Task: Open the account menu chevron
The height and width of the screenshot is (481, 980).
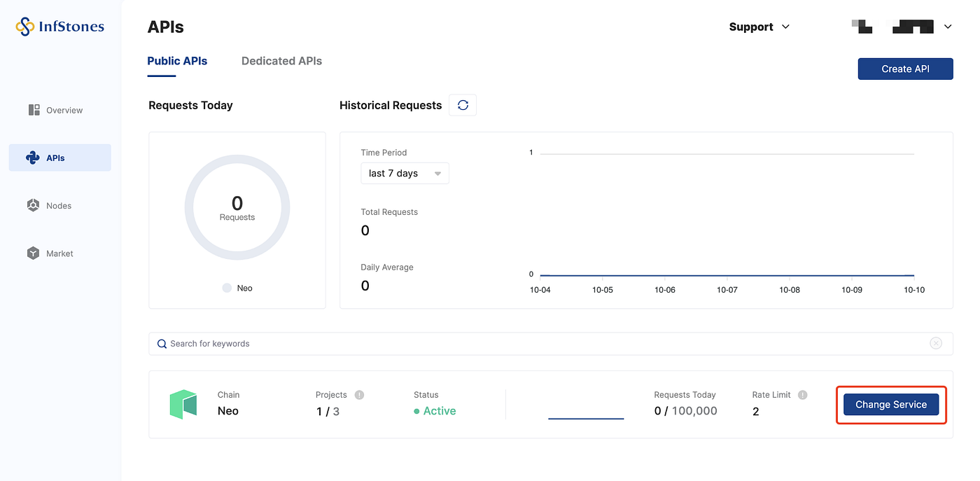Action: 948,27
